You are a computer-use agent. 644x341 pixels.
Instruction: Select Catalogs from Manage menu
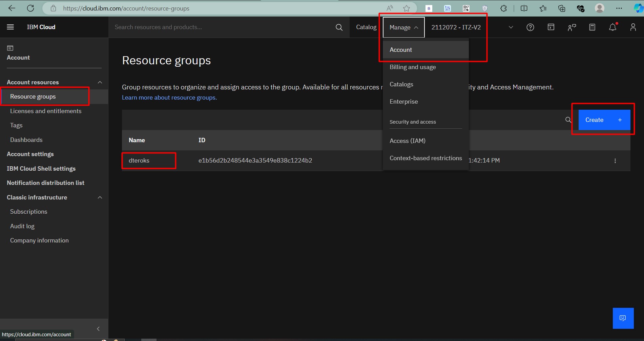pos(425,84)
